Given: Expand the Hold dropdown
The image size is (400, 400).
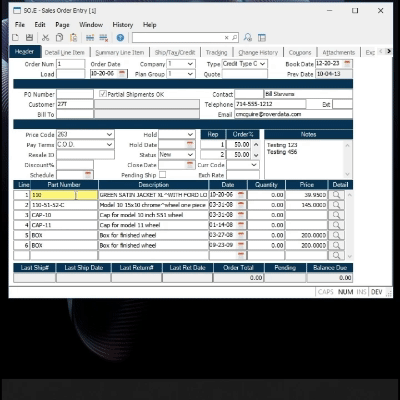Looking at the screenshot, I should pos(190,134).
